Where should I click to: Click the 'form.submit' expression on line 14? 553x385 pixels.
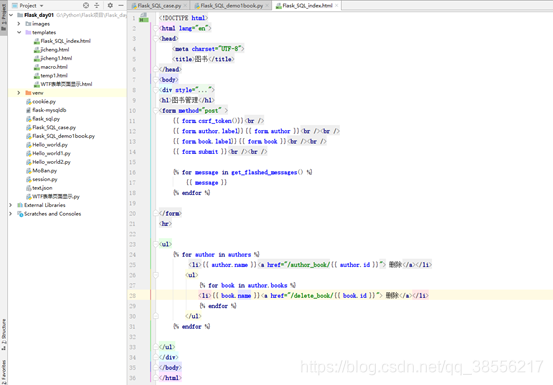pyautogui.click(x=200, y=152)
